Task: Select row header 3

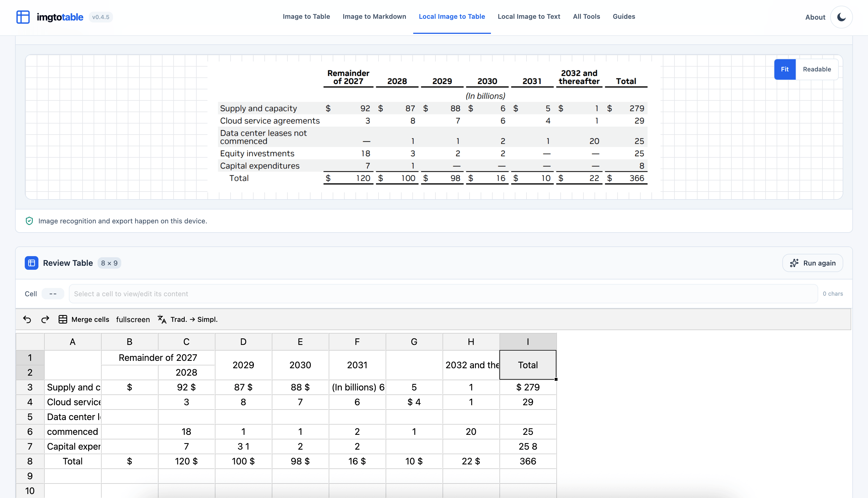Action: [x=30, y=387]
